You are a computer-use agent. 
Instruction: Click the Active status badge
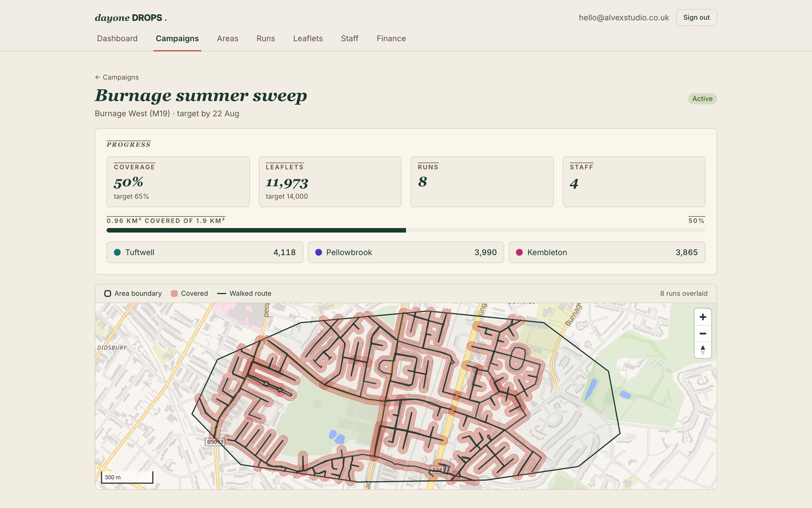tap(703, 99)
